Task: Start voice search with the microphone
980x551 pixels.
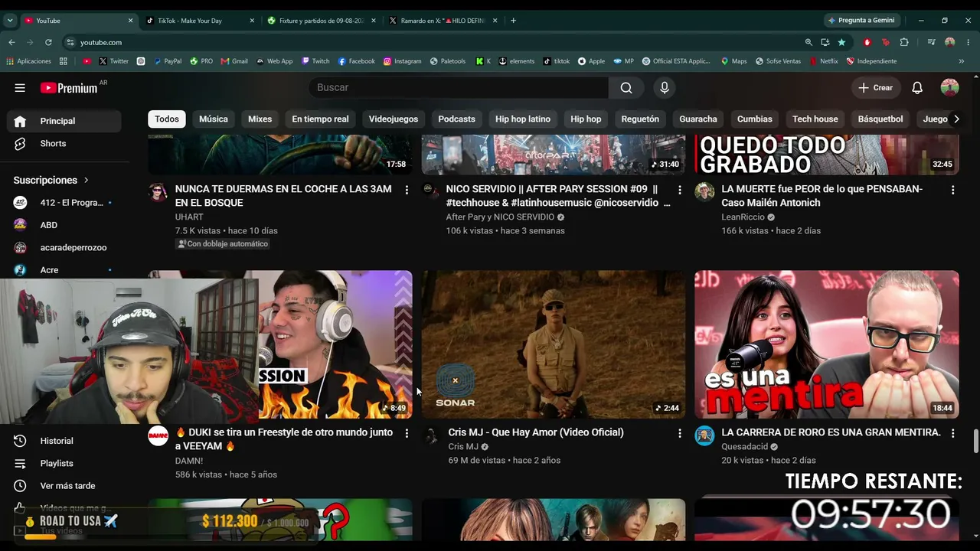Action: (x=665, y=88)
